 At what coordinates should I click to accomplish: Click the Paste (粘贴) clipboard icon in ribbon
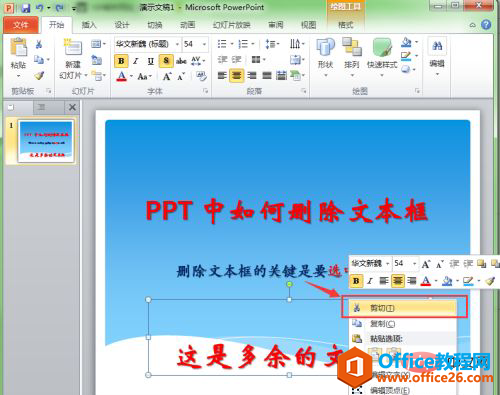point(18,47)
